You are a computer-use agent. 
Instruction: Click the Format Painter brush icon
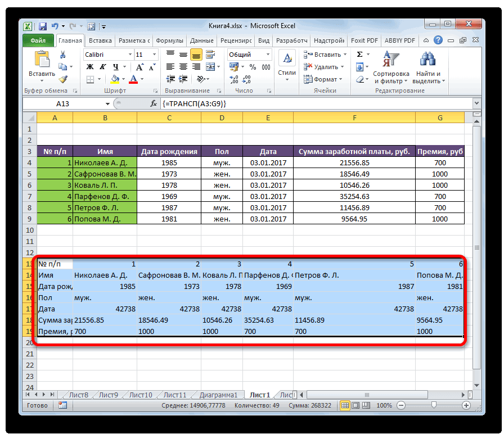click(x=62, y=79)
